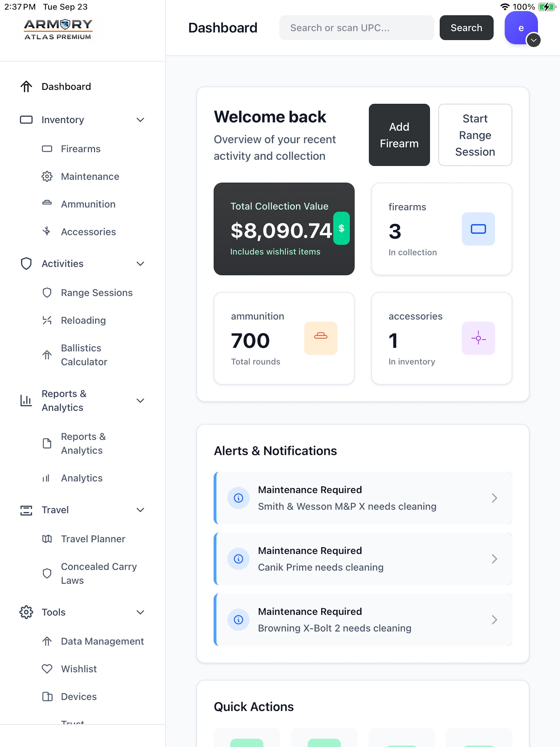Image resolution: width=560 pixels, height=747 pixels.
Task: Click the orange ammunition card icon
Action: pyautogui.click(x=321, y=338)
